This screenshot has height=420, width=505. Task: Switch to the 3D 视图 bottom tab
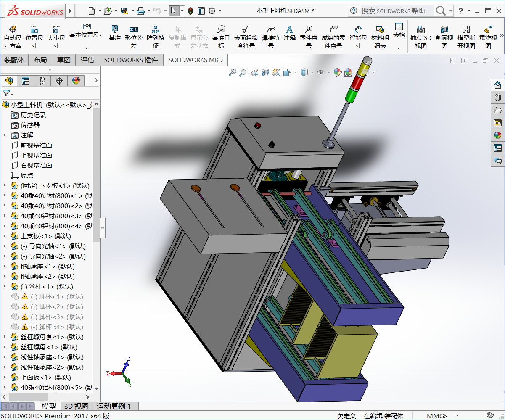point(76,406)
